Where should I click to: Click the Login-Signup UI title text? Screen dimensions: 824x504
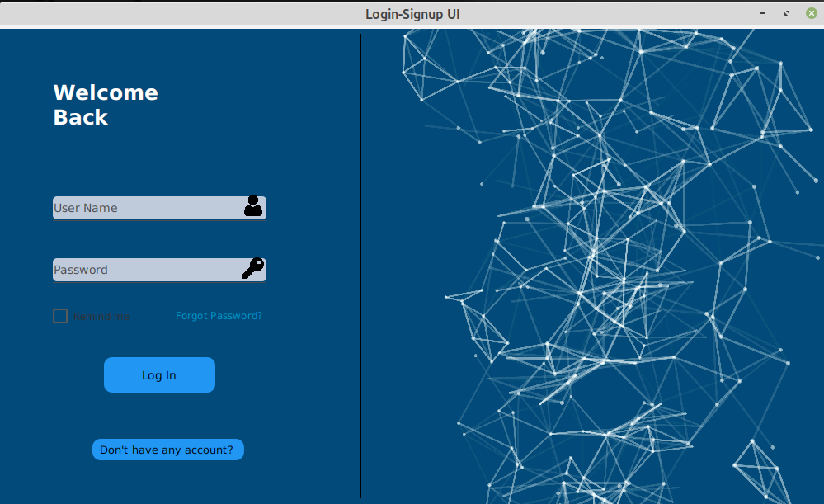412,14
